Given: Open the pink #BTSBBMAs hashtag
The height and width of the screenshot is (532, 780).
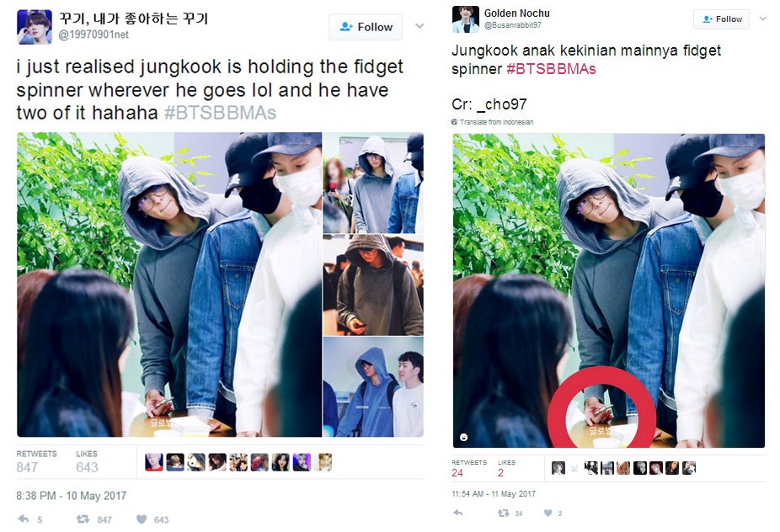Looking at the screenshot, I should 551,69.
